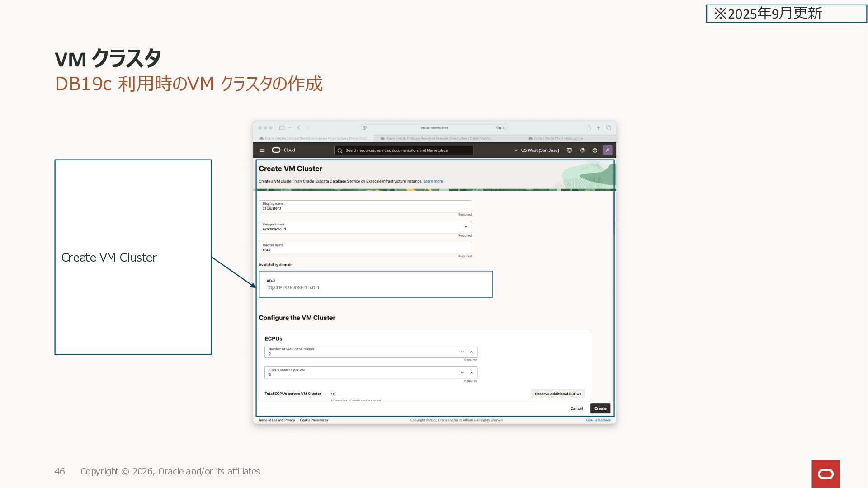
Task: Click the Display name input field
Action: 364,206
